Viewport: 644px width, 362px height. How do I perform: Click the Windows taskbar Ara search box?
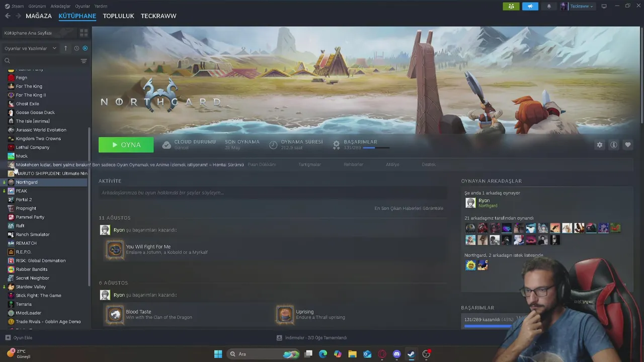point(264,354)
